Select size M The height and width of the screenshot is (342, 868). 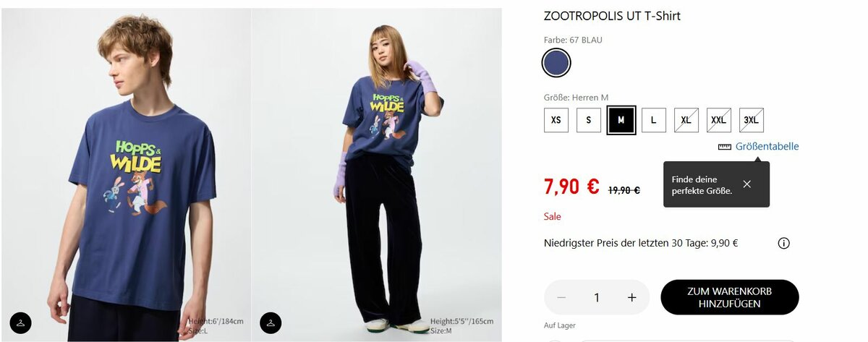point(621,120)
